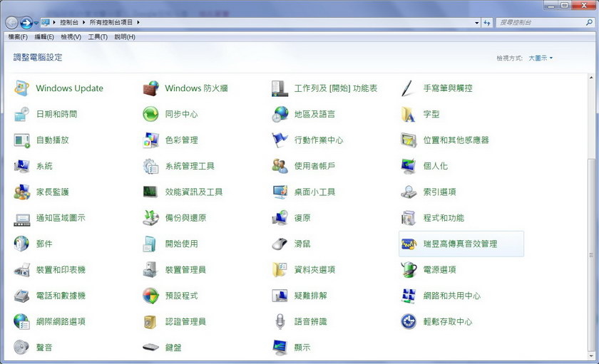The height and width of the screenshot is (364, 599).
Task: Open 工作列及 [開始] 功能表 icon
Action: pyautogui.click(x=280, y=88)
